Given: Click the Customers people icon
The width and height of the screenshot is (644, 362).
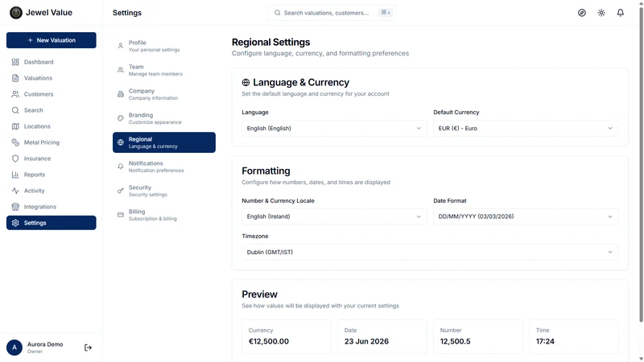Looking at the screenshot, I should pyautogui.click(x=15, y=94).
